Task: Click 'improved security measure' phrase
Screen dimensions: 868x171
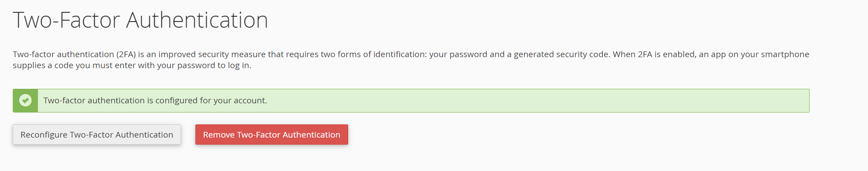Action: click(x=212, y=55)
